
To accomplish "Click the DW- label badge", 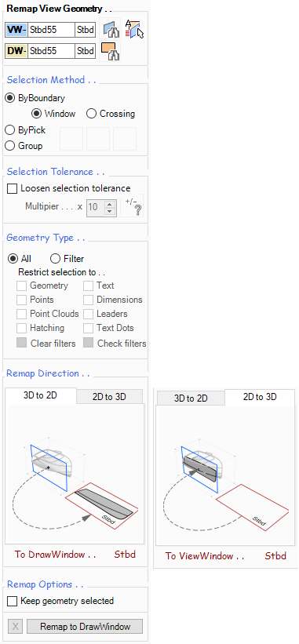I will 16,51.
